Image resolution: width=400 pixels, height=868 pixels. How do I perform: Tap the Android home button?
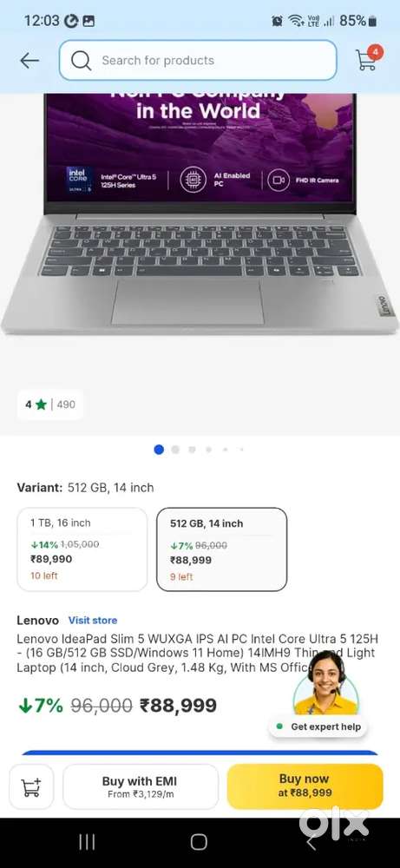199,842
